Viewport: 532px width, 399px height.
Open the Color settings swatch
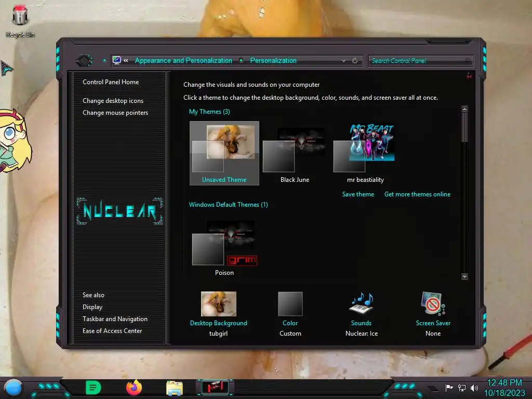(x=290, y=303)
